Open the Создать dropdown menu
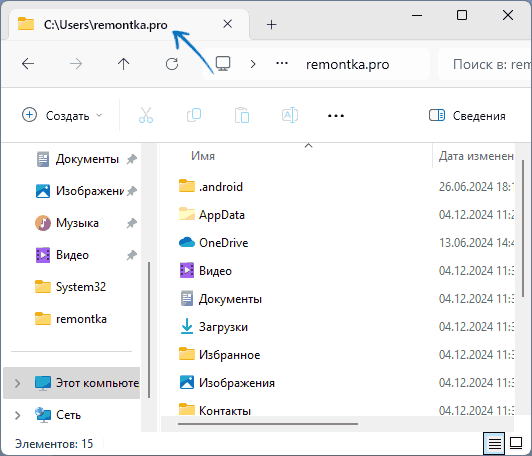 click(x=62, y=116)
